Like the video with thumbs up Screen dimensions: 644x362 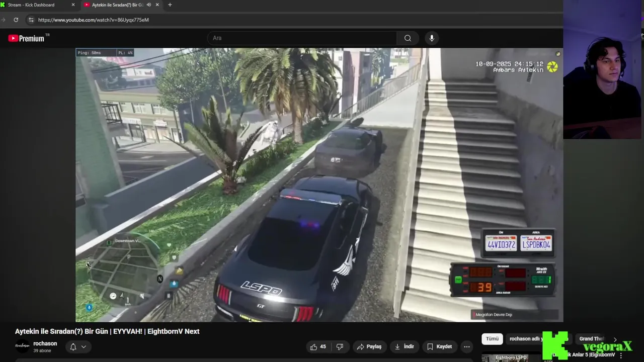click(318, 346)
